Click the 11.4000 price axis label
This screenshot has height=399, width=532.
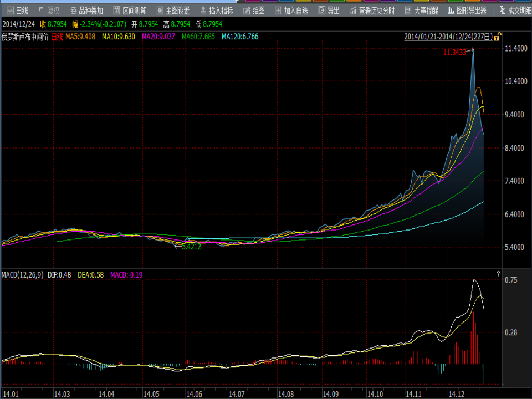(516, 49)
